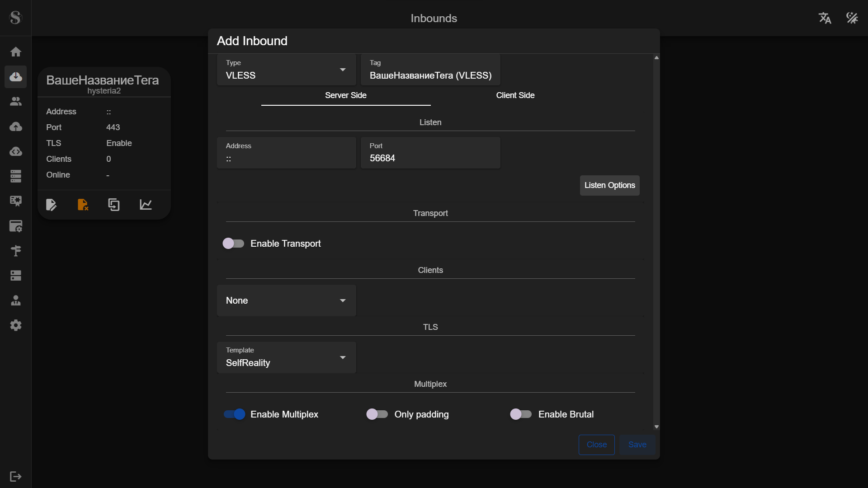The image size is (868, 488).
Task: Switch to the Client Side tab
Action: point(515,95)
